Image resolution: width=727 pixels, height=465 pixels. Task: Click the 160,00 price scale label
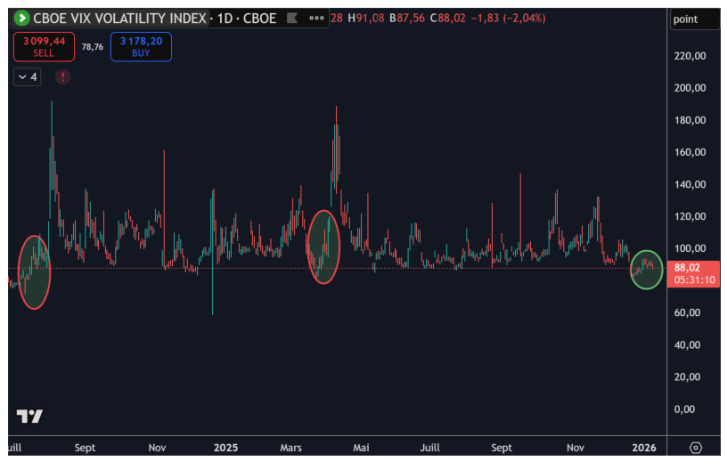click(x=690, y=152)
